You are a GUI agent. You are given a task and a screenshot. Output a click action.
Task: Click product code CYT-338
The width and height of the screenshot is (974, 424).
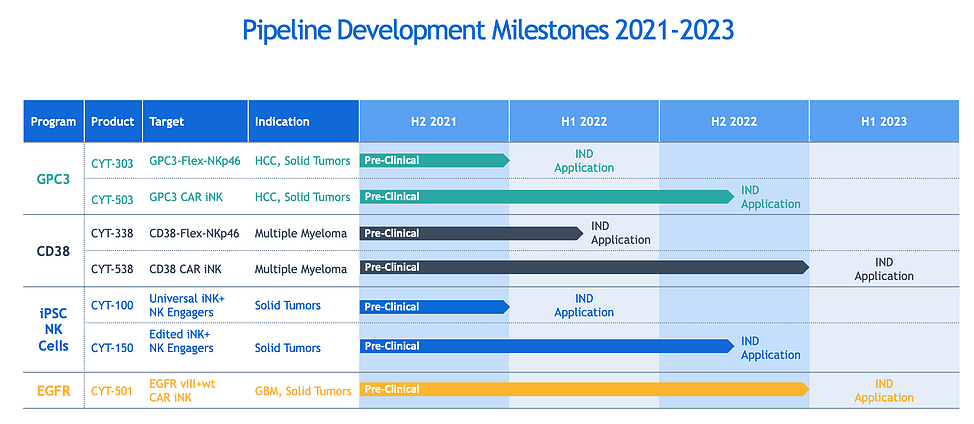tap(112, 234)
